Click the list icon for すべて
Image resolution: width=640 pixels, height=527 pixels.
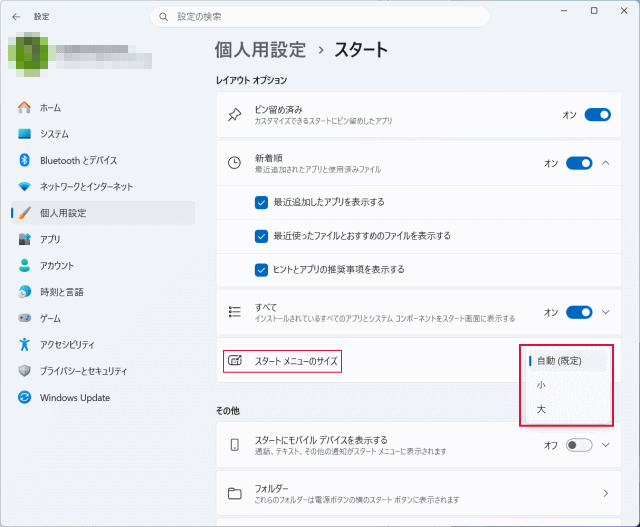234,312
